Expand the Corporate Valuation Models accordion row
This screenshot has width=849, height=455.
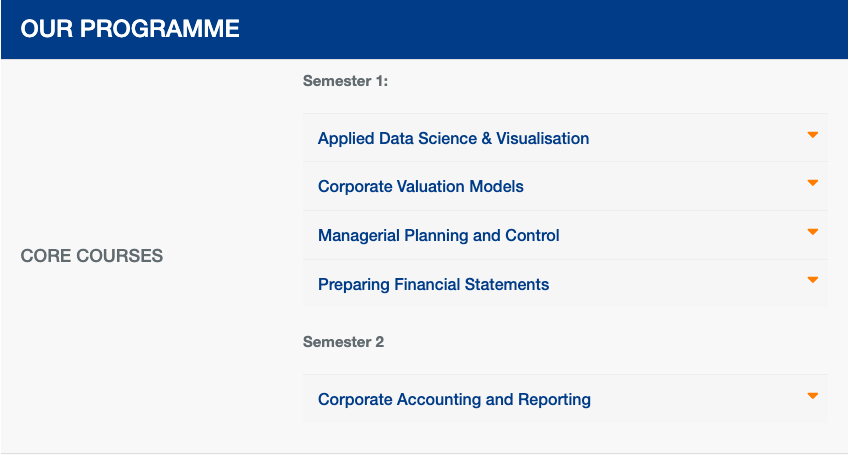point(565,186)
